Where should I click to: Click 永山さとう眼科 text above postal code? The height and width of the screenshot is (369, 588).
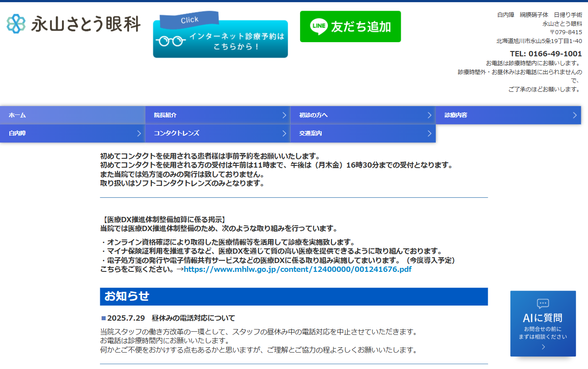click(562, 24)
